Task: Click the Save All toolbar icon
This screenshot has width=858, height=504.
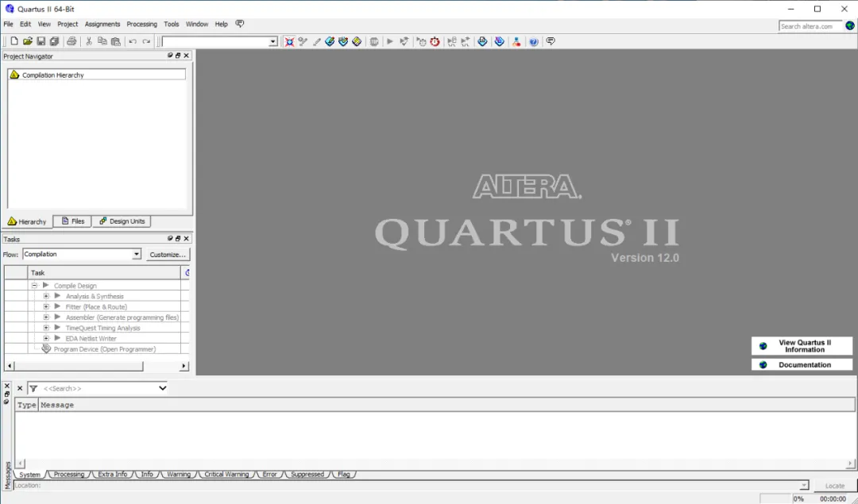Action: [x=54, y=41]
